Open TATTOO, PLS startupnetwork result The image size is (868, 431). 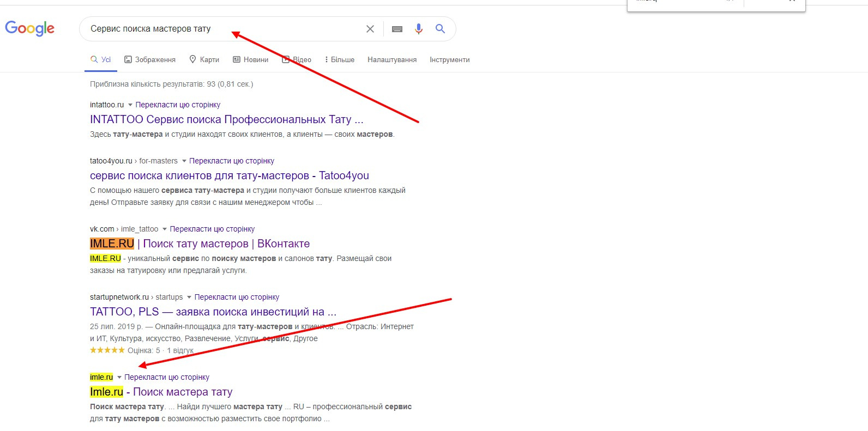213,312
